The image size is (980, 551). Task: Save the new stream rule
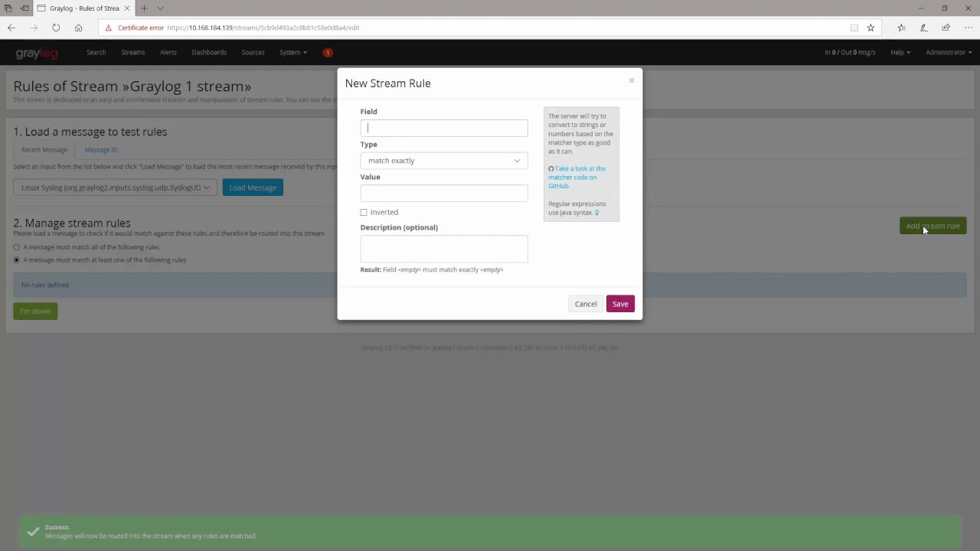tap(619, 304)
